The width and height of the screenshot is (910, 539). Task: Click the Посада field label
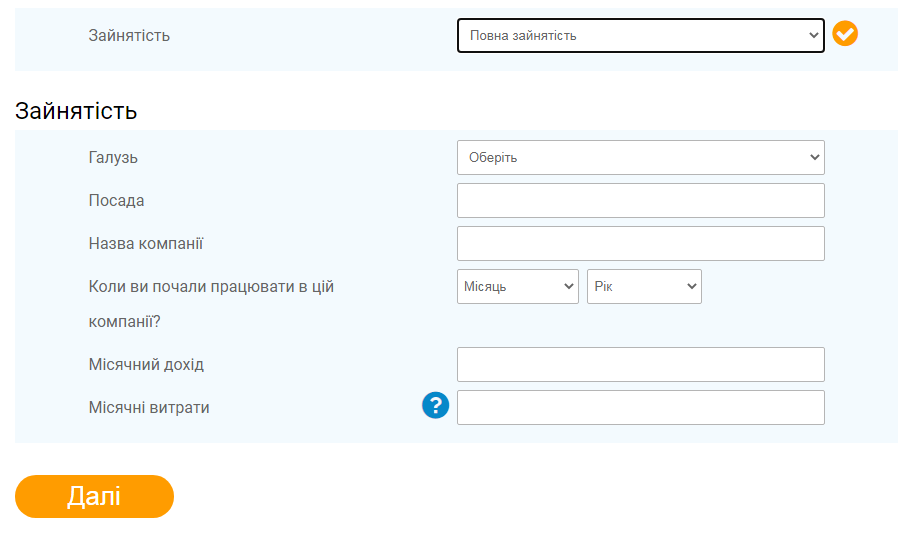pos(116,201)
